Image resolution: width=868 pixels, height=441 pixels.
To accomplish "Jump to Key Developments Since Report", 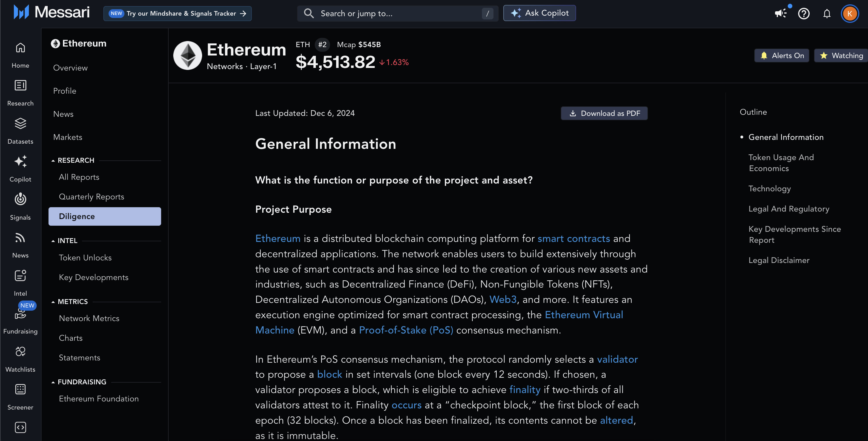I will 795,234.
